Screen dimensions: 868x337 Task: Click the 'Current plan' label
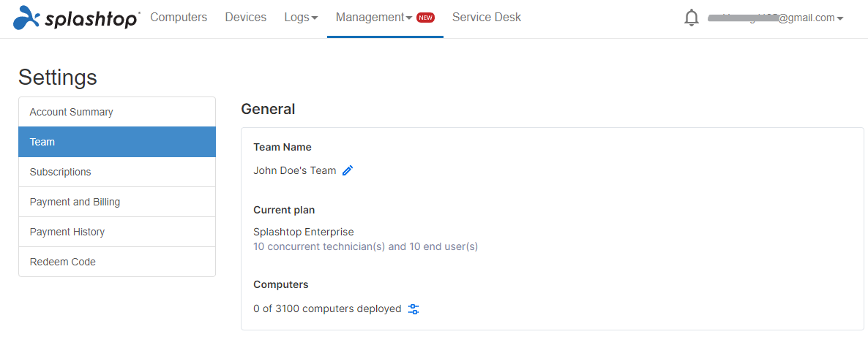point(284,210)
